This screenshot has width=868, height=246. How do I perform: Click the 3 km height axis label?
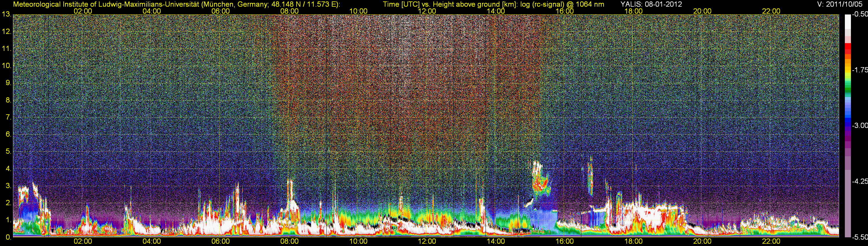8,186
